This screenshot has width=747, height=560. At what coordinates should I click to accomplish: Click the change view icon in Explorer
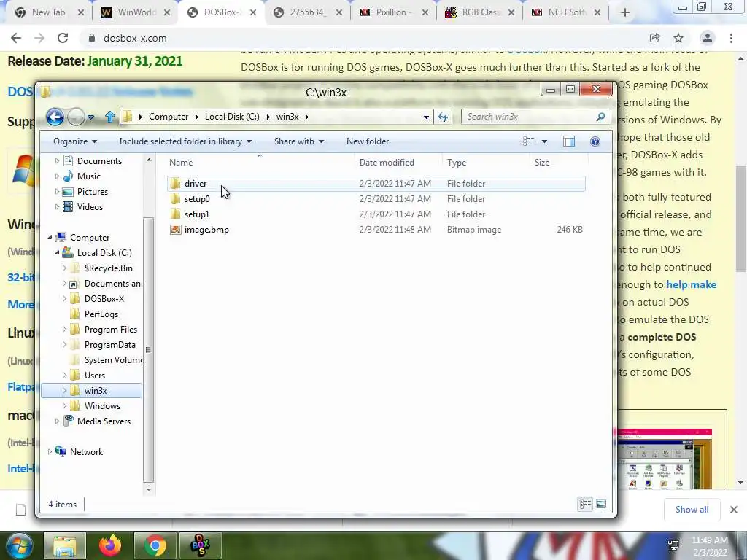point(528,141)
